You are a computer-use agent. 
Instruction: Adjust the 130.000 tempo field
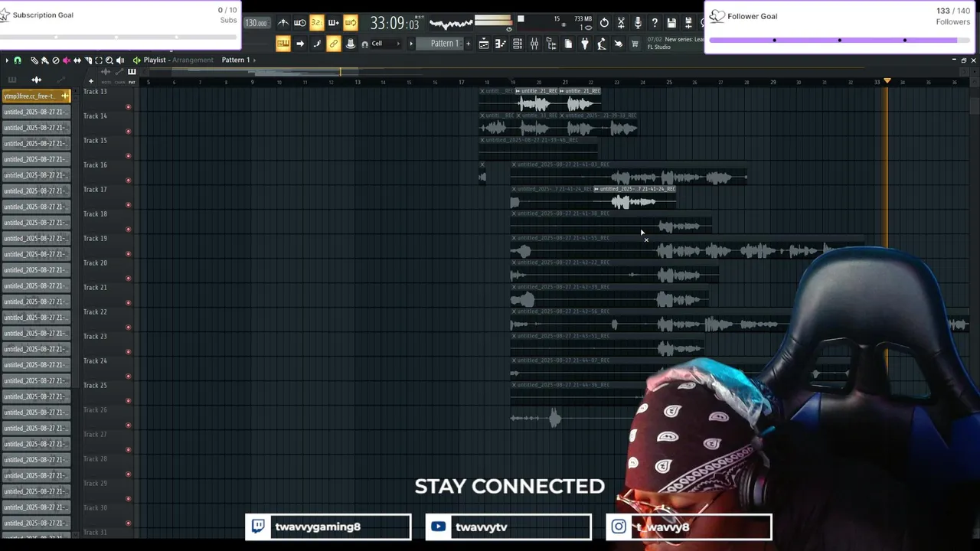click(256, 23)
